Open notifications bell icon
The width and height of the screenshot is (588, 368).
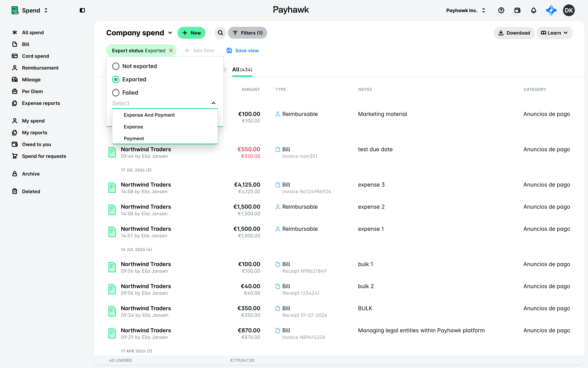click(x=533, y=10)
